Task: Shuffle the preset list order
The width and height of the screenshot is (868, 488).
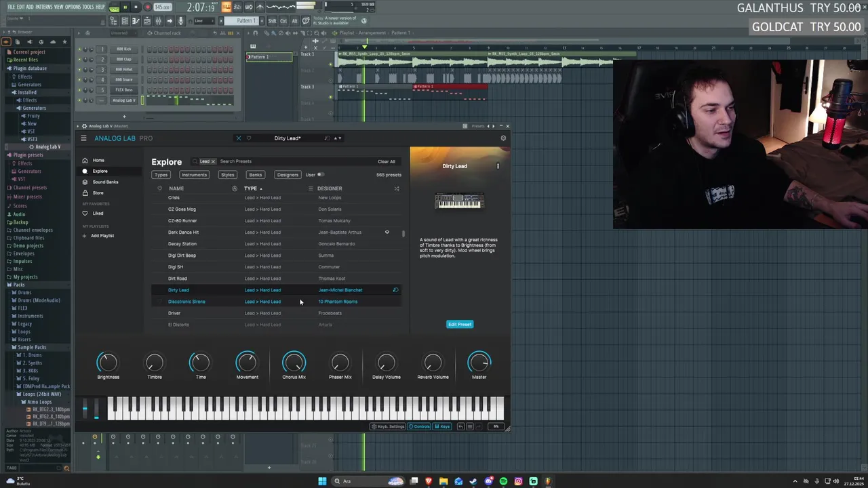Action: tap(397, 188)
